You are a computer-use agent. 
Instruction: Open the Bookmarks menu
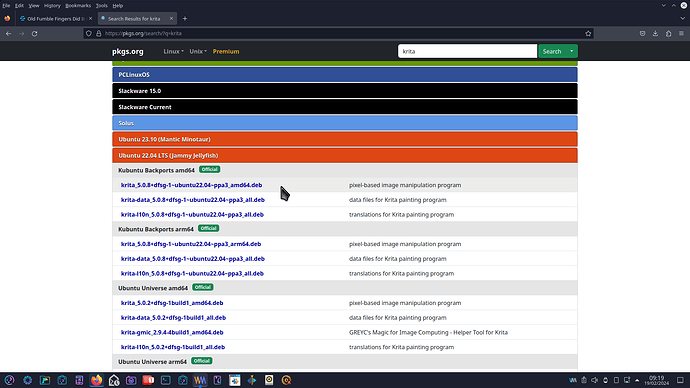click(78, 6)
